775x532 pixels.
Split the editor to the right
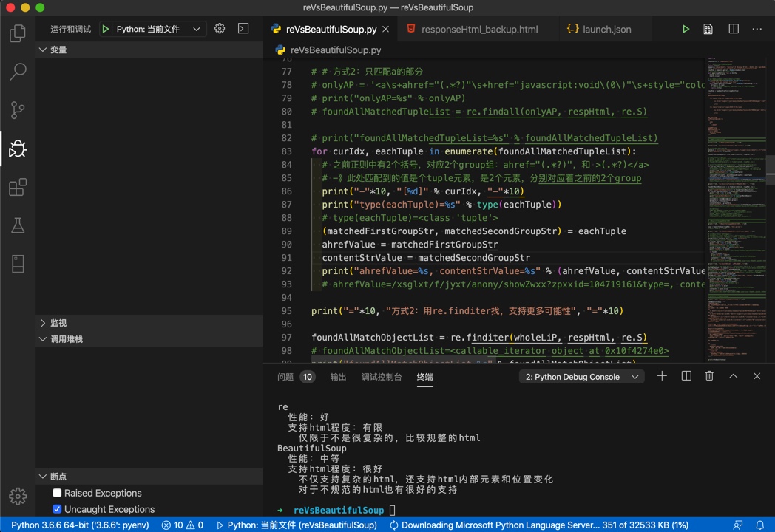coord(734,29)
